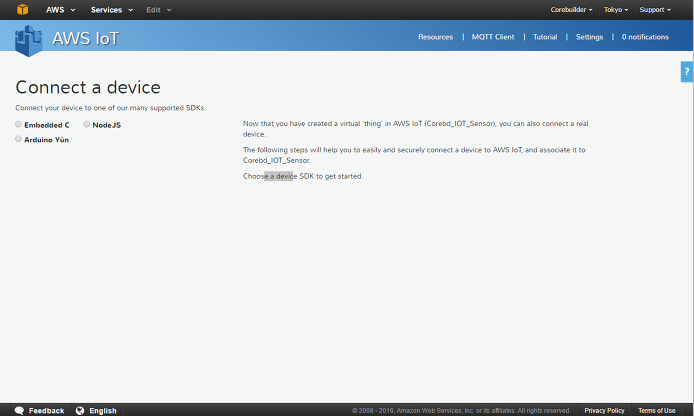Click the 'Connect your device to one of our many supported SDKs' text
The height and width of the screenshot is (416, 694).
point(110,108)
